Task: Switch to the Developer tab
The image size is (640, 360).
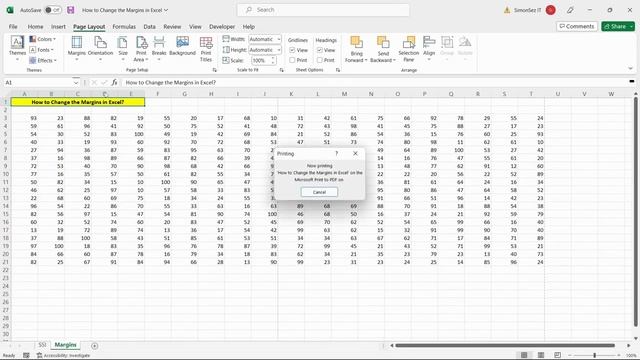Action: coord(222,27)
